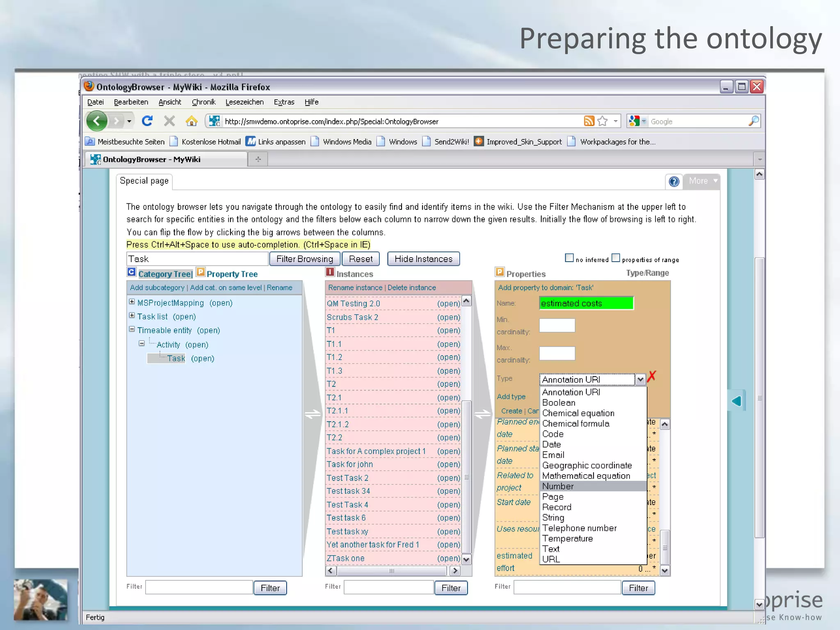The height and width of the screenshot is (630, 840).
Task: Select Number in the Type dropdown list
Action: click(558, 486)
